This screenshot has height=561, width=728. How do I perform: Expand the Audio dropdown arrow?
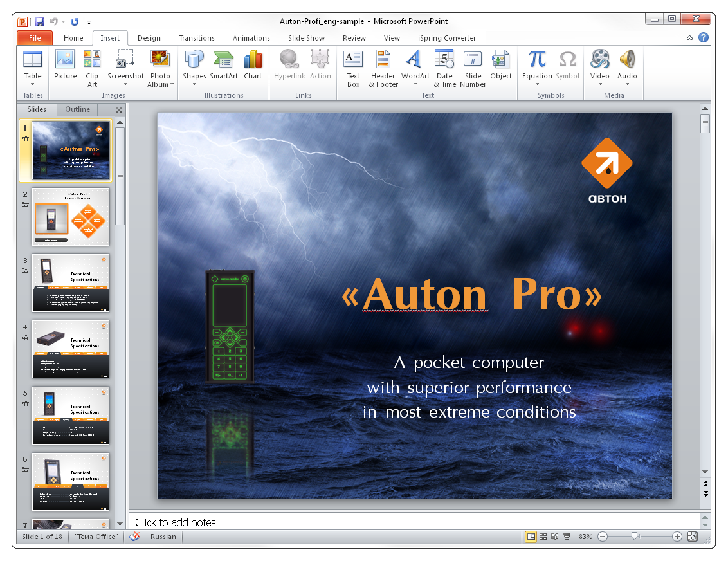[x=627, y=84]
